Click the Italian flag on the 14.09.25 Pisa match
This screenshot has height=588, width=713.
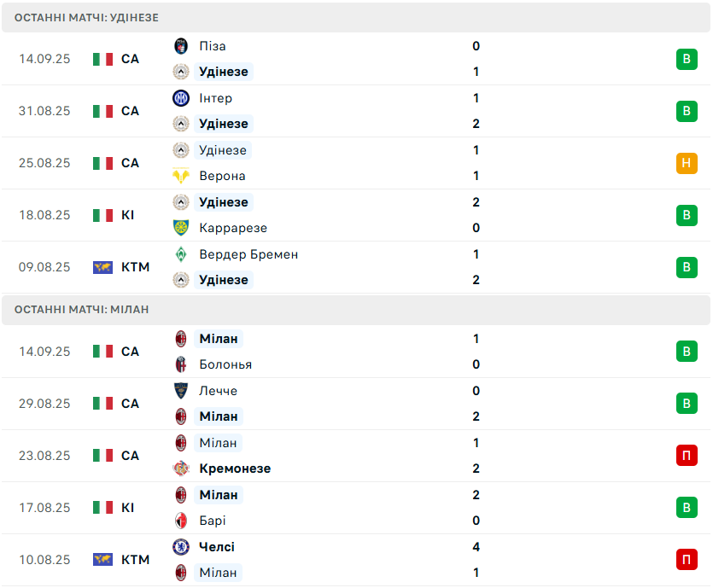point(102,59)
